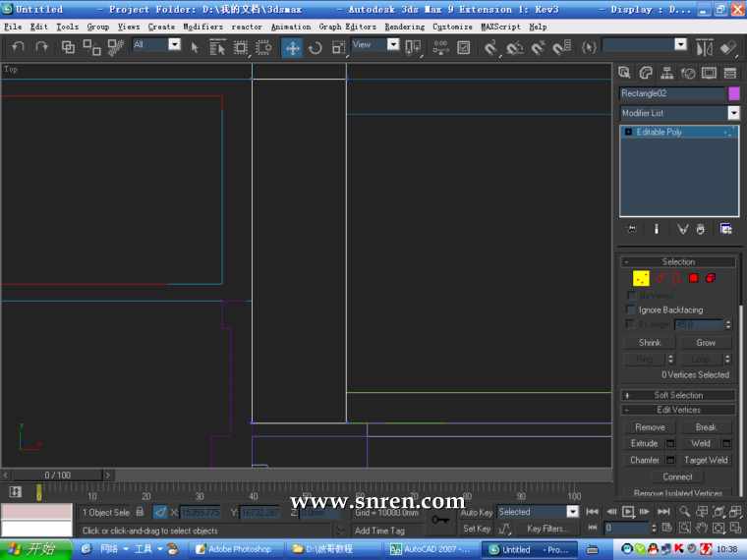Viewport: 747px width, 560px height.
Task: Switch to AutoCAD 2007 taskbar item
Action: tap(429, 549)
